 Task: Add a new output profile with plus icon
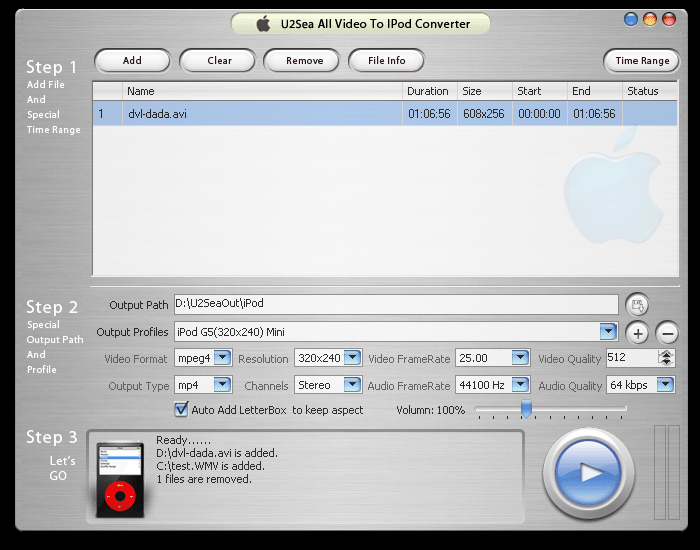[638, 333]
